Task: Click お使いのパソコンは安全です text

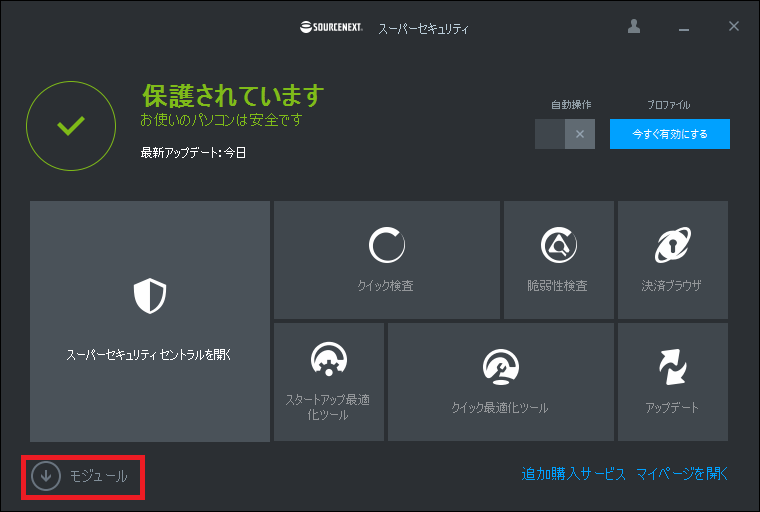Action: coord(221,119)
